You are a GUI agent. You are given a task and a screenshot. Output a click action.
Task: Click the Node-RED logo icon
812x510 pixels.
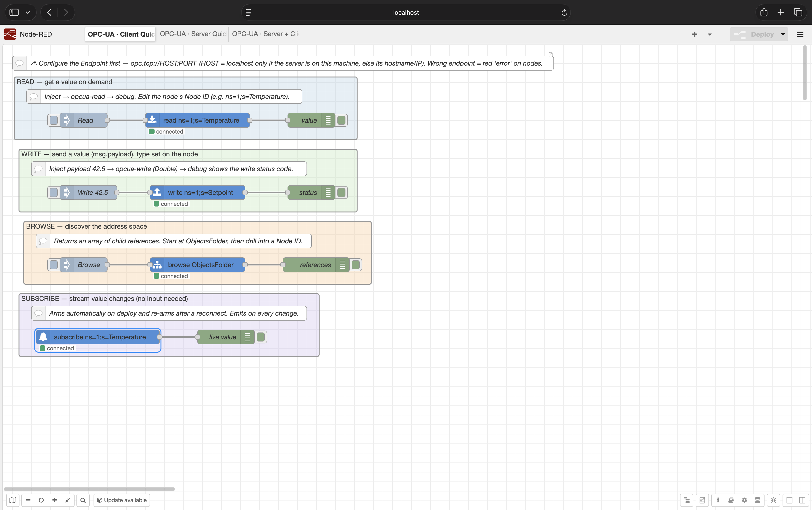[x=10, y=34]
